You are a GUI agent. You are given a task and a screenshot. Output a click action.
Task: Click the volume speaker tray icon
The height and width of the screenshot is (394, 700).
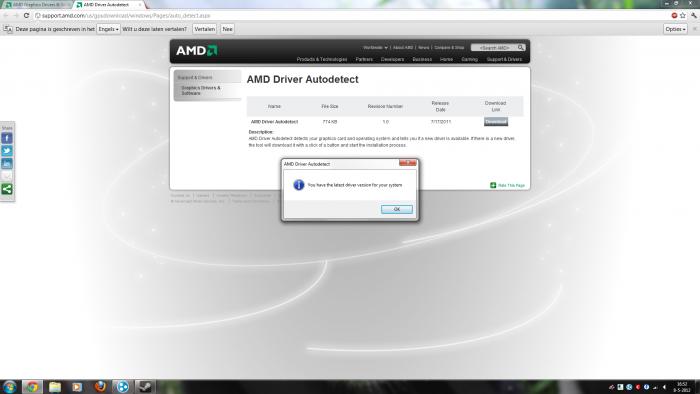664,387
